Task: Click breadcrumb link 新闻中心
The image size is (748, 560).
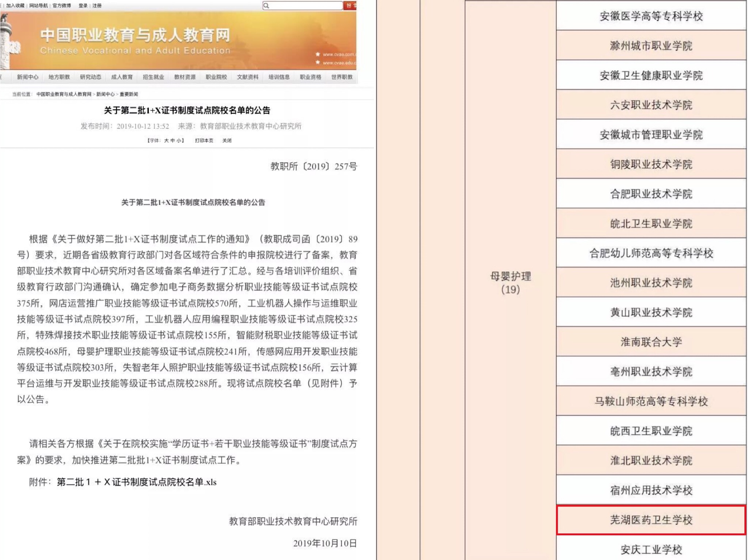Action: point(105,94)
